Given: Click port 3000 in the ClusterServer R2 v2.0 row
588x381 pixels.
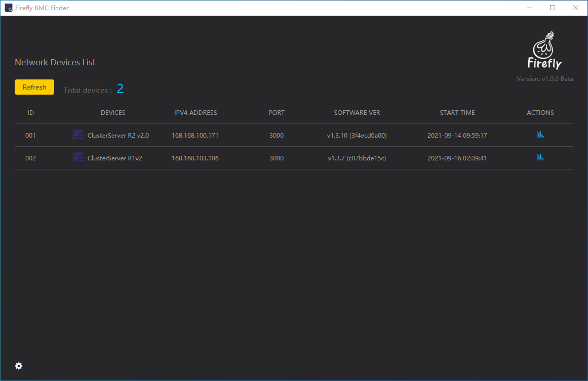Looking at the screenshot, I should (x=277, y=135).
